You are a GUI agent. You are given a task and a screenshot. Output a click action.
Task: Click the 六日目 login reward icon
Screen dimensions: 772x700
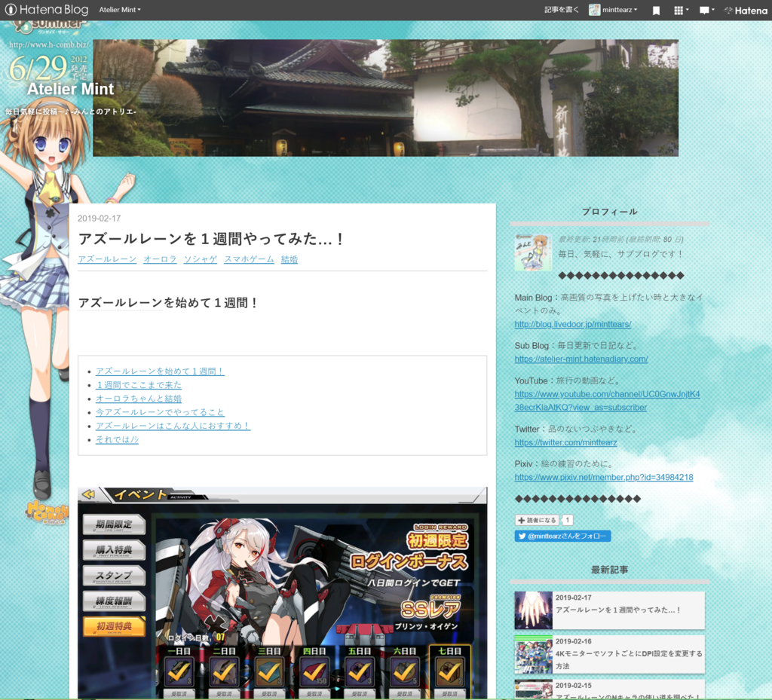tap(405, 672)
